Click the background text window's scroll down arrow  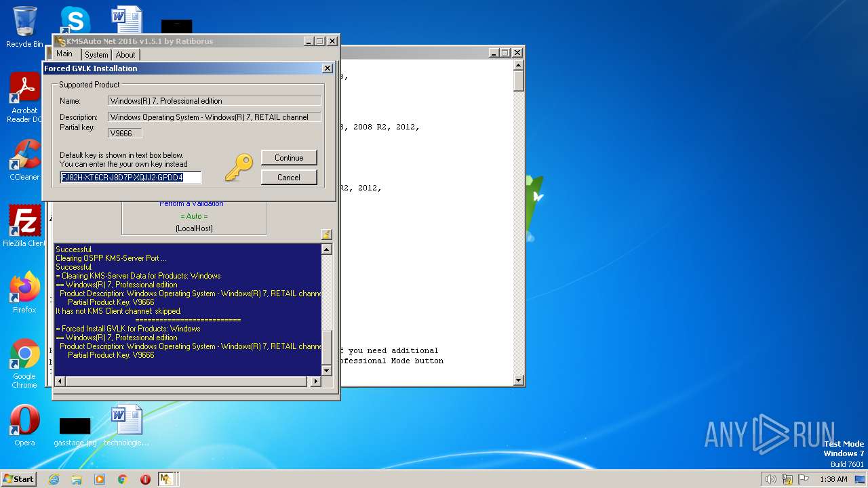pos(519,380)
